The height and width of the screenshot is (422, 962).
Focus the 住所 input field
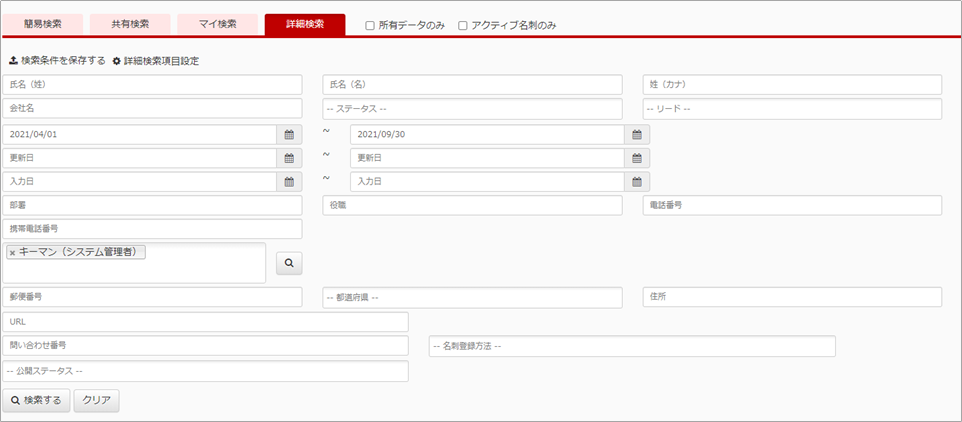pyautogui.click(x=792, y=297)
